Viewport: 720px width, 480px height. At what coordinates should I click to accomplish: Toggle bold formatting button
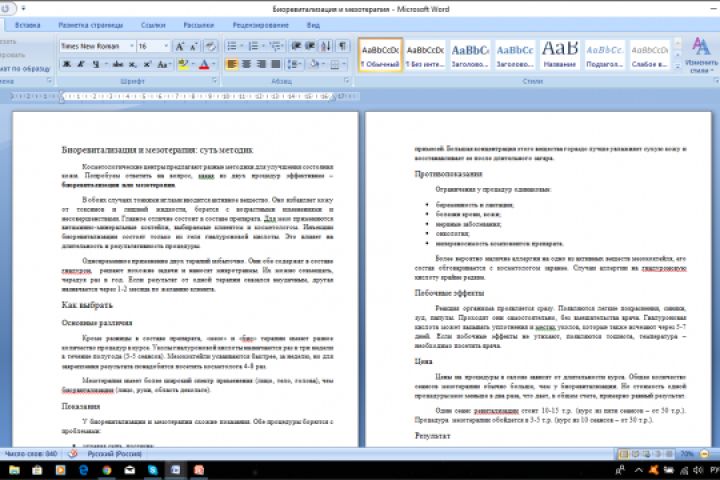coord(67,64)
